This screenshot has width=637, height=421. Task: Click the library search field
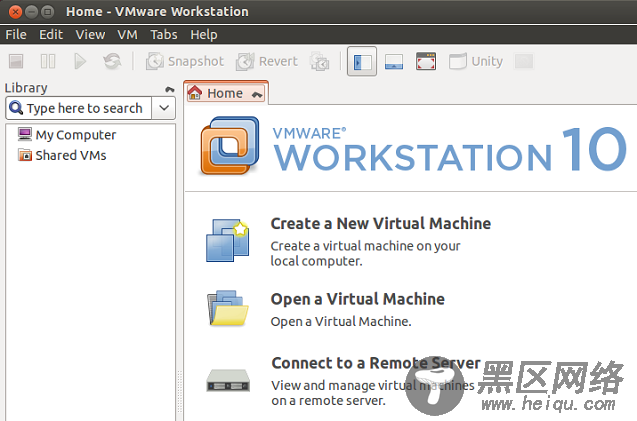(x=78, y=108)
